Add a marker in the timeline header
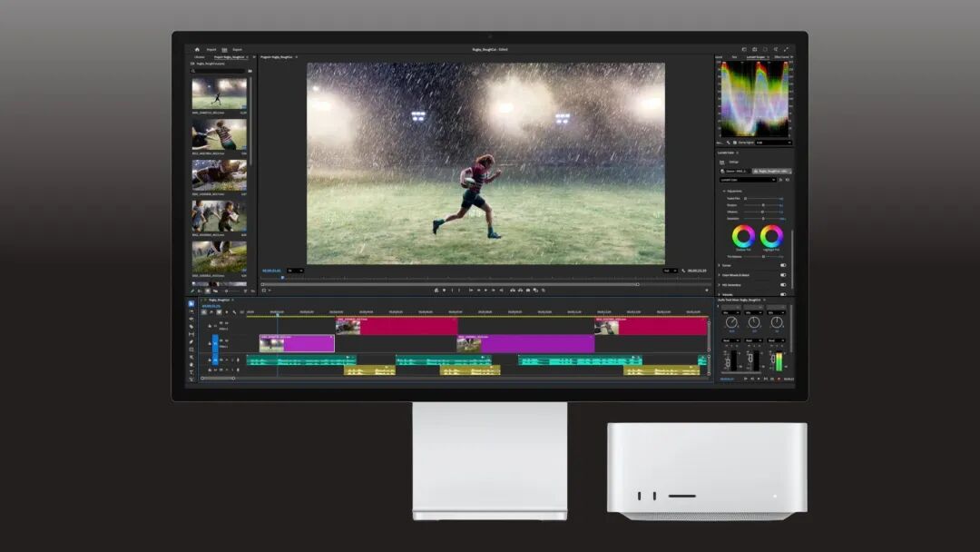 (227, 312)
